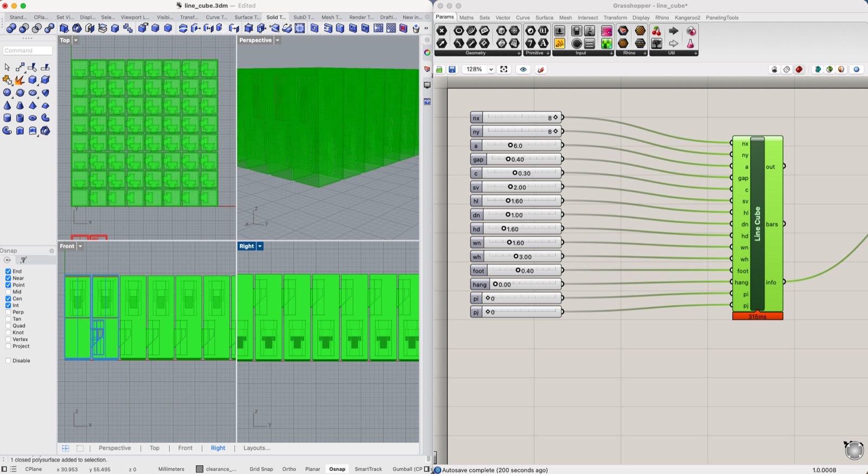Click the nx number slider track

[521, 117]
